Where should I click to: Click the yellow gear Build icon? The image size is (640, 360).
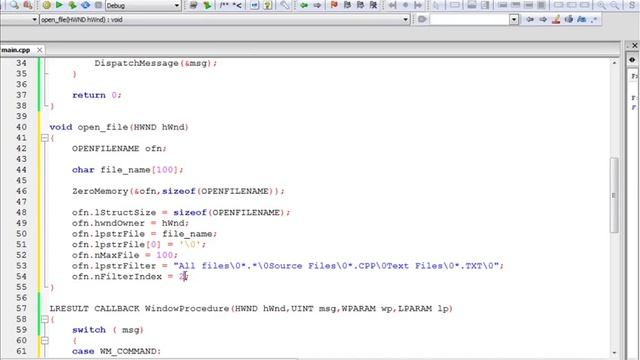click(46, 5)
